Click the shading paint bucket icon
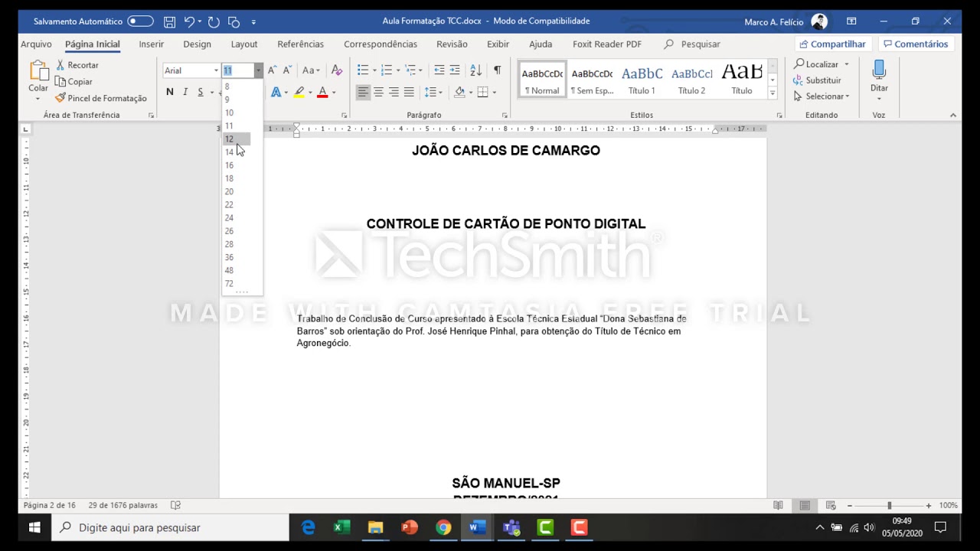This screenshot has height=551, width=980. pyautogui.click(x=459, y=93)
